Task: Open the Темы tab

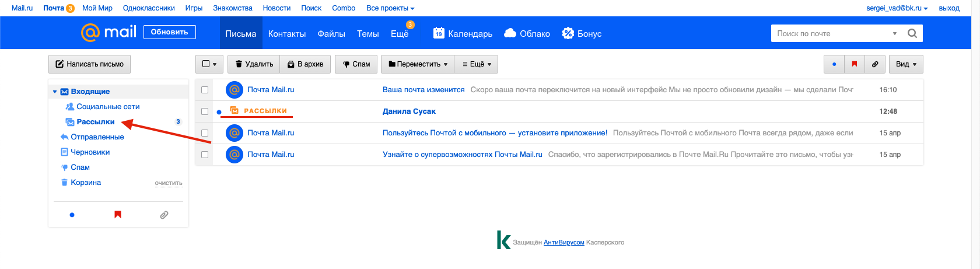Action: (368, 33)
